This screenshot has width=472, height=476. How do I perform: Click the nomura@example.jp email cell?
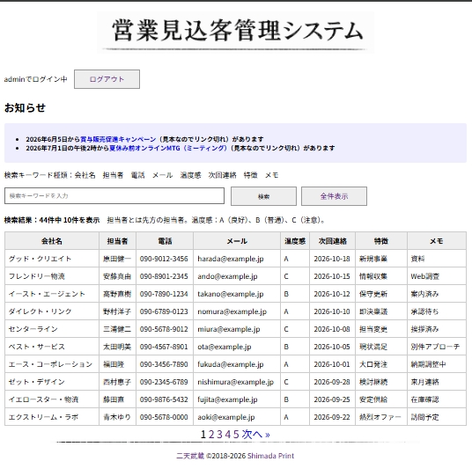(237, 311)
